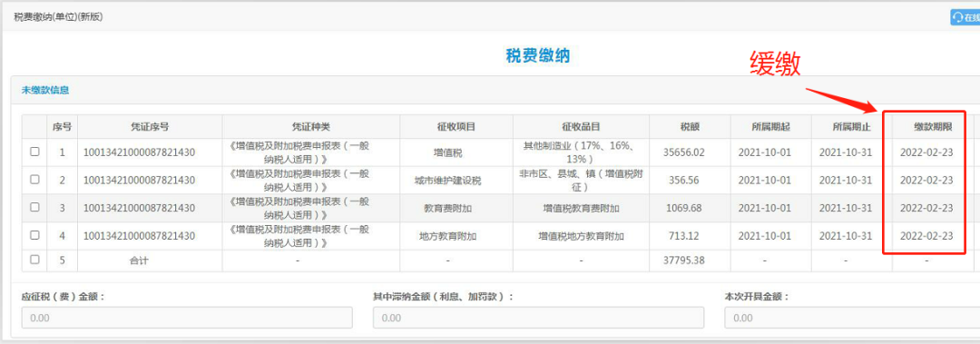This screenshot has height=344, width=980.
Task: Check the checkbox for row 1 增值税
Action: (x=35, y=152)
